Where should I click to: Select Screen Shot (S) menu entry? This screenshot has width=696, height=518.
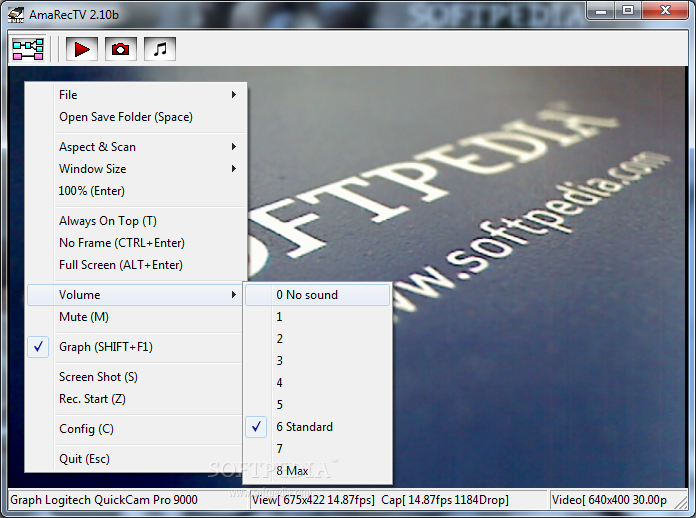(135, 376)
